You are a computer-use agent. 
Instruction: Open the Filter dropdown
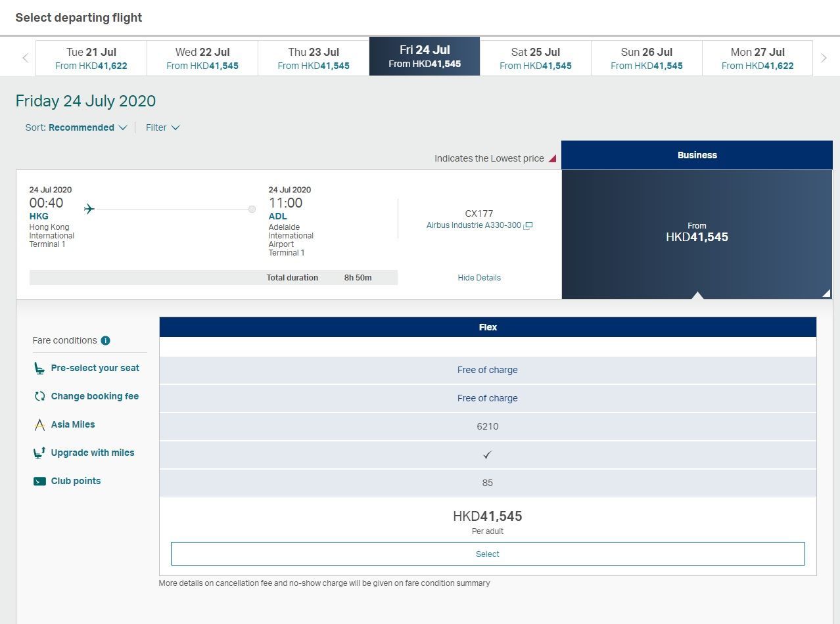(x=162, y=127)
